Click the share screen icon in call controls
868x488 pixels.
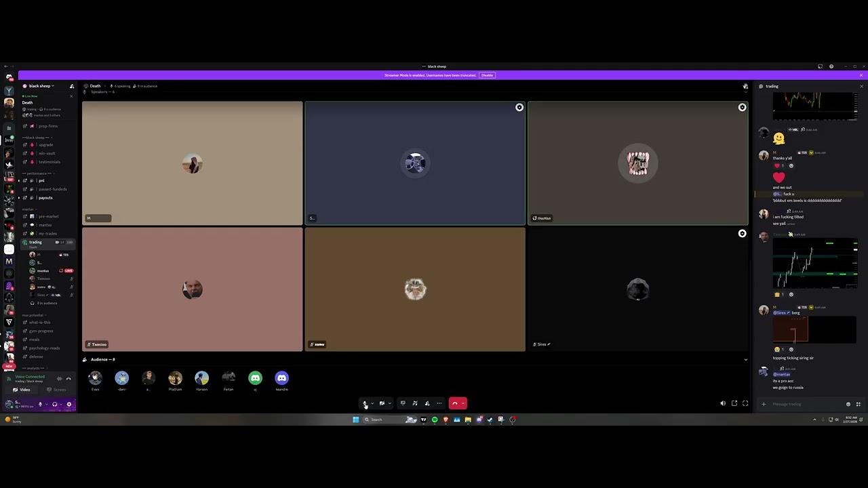point(403,403)
